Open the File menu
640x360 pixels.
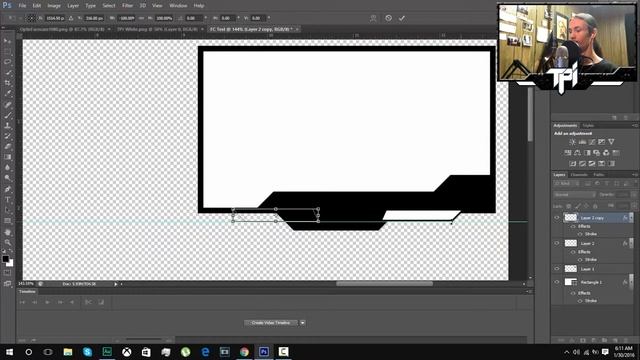[22, 6]
